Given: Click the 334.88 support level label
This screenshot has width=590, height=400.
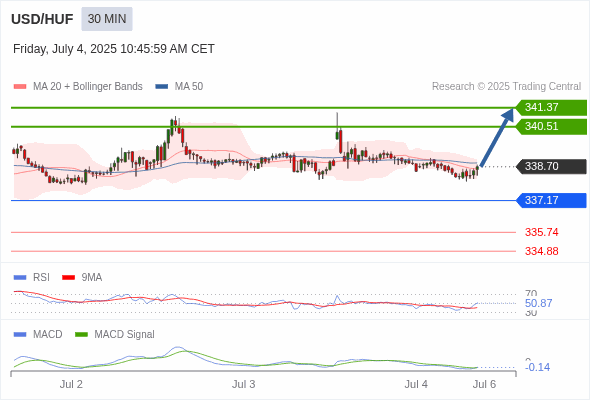Looking at the screenshot, I should click(541, 251).
